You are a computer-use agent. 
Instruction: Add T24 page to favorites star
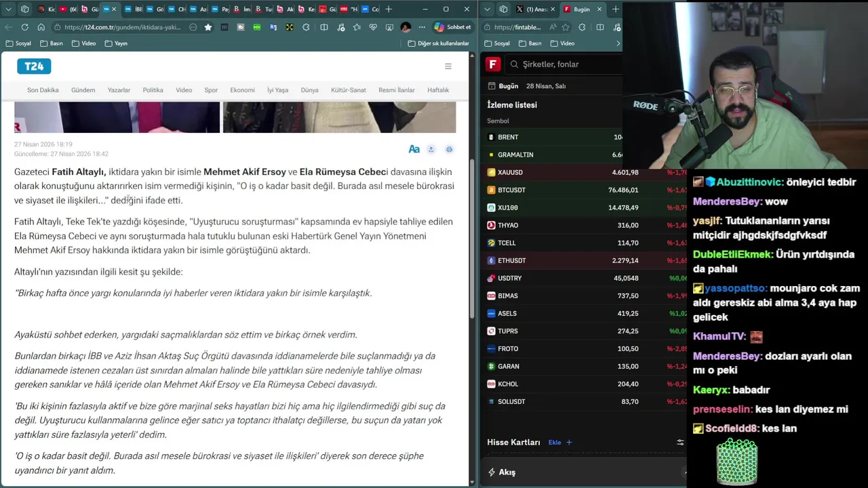(208, 27)
